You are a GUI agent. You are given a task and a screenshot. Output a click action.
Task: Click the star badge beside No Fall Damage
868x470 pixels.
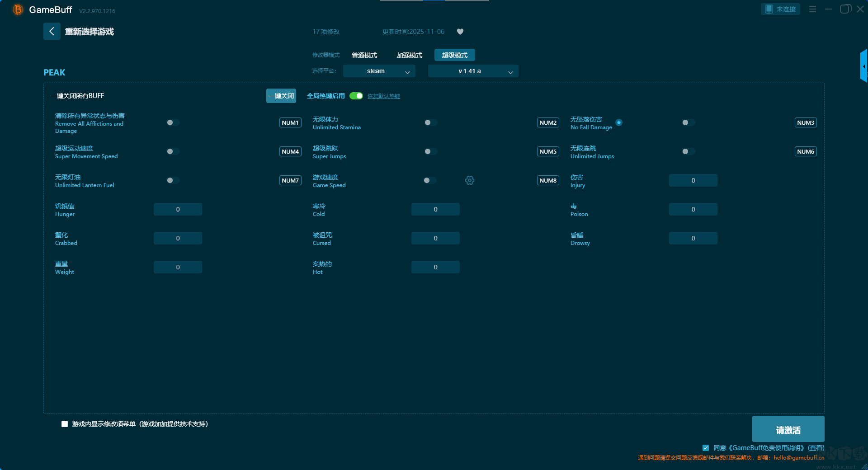[619, 122]
